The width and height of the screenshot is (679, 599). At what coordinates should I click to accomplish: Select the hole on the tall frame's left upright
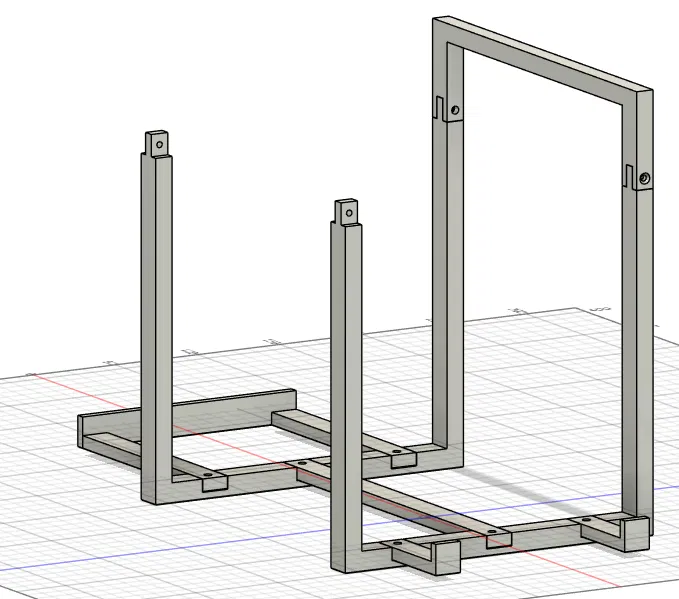(455, 110)
